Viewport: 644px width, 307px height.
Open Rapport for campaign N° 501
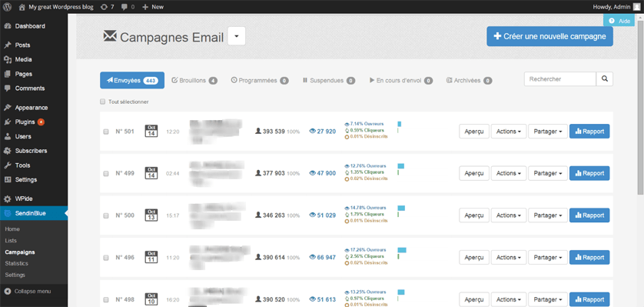click(589, 132)
